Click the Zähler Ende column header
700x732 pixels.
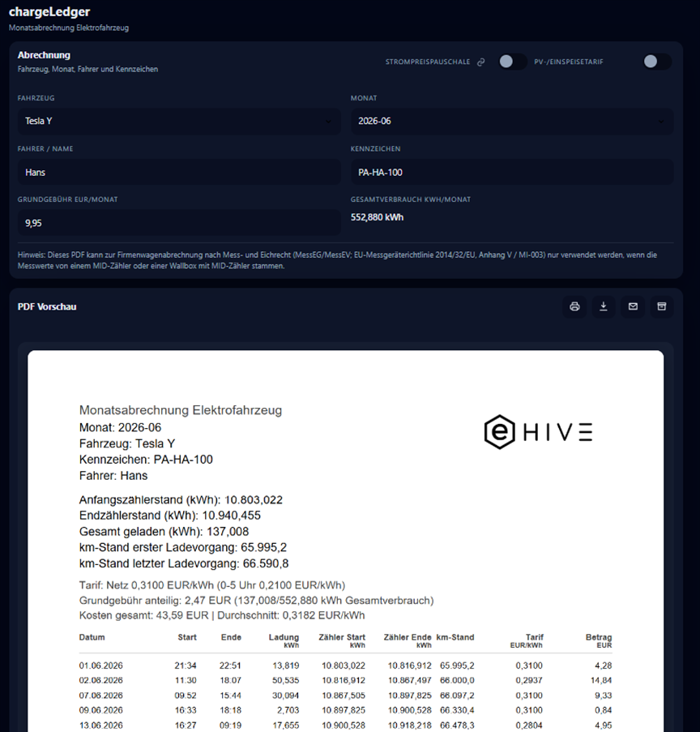click(408, 640)
